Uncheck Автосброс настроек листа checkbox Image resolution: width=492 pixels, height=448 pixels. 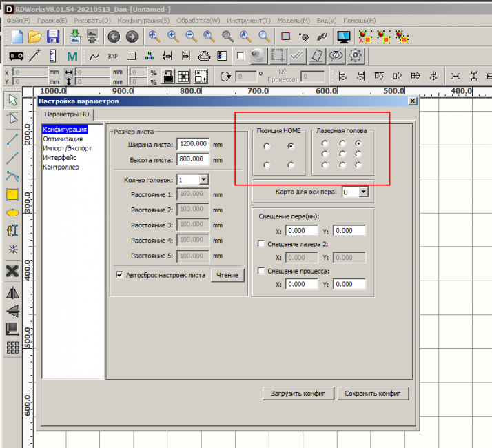pos(119,275)
